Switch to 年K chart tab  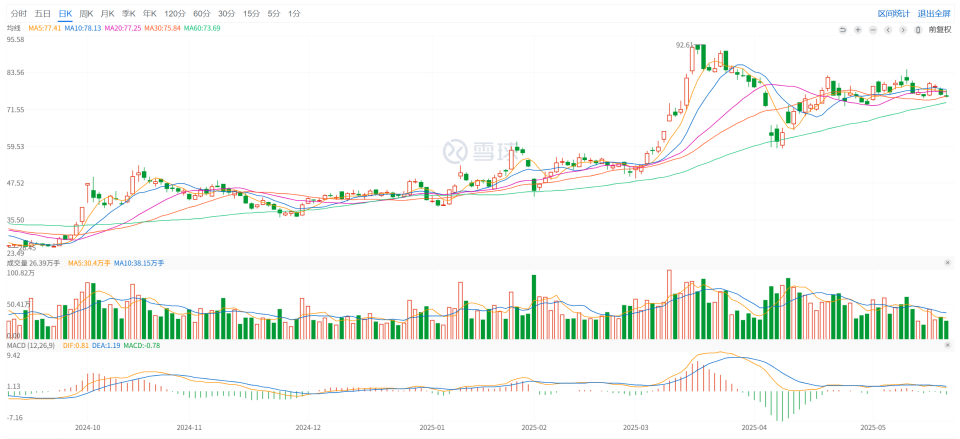tap(149, 13)
